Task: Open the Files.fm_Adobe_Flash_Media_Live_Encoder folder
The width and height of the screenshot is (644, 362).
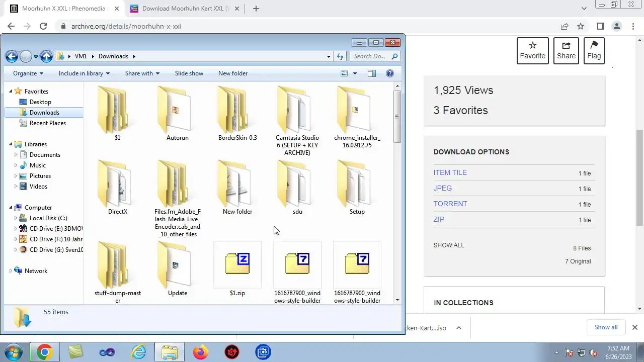Action: [x=177, y=198]
